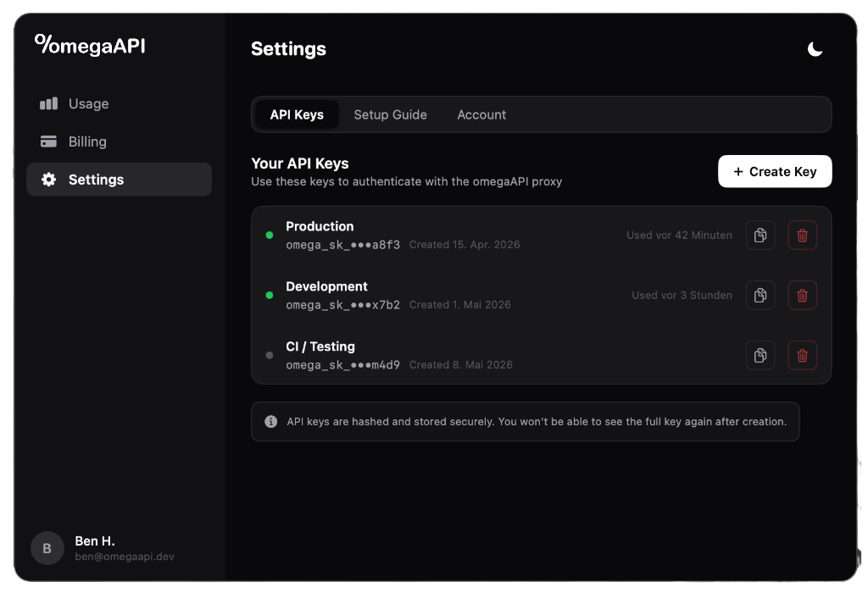
Task: Click the hashed keys security notice text
Action: (x=537, y=422)
